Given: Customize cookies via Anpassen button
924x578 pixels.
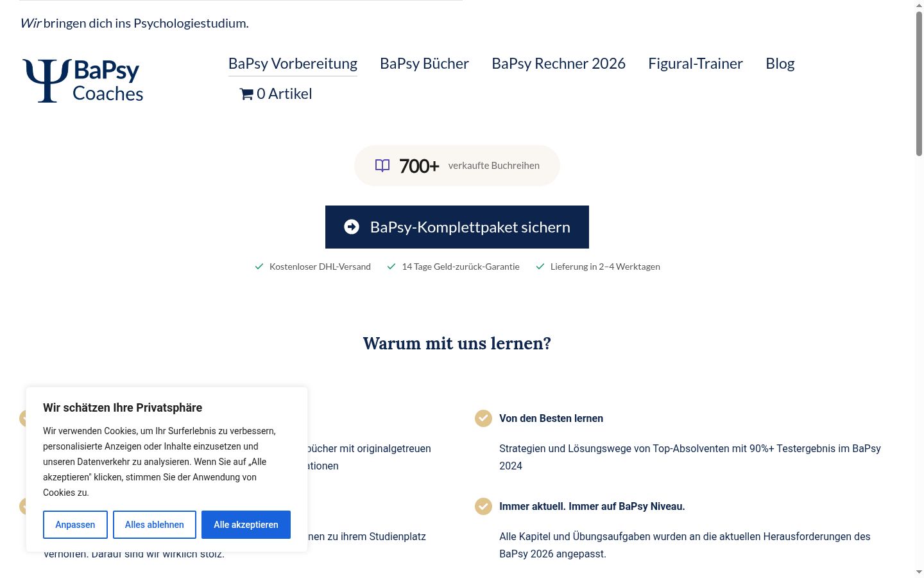Looking at the screenshot, I should click(x=75, y=525).
